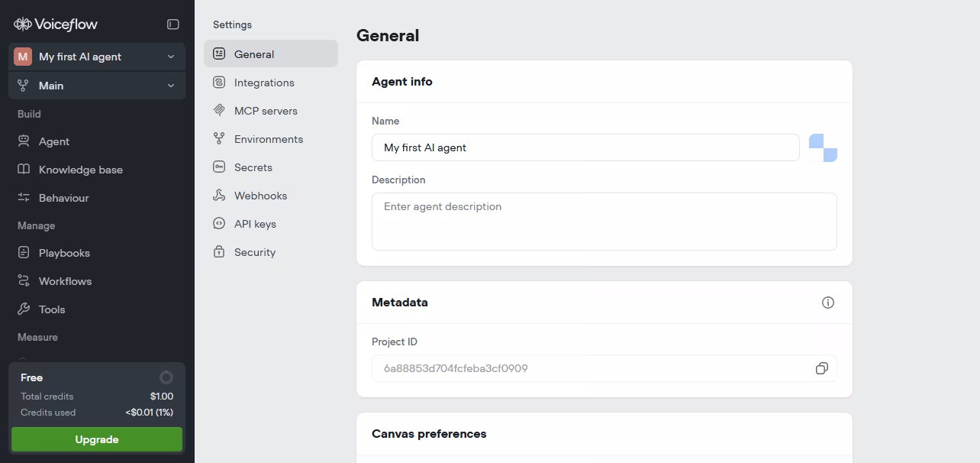Click the MCP servers icon
Viewport: 980px width, 463px height.
tap(219, 111)
